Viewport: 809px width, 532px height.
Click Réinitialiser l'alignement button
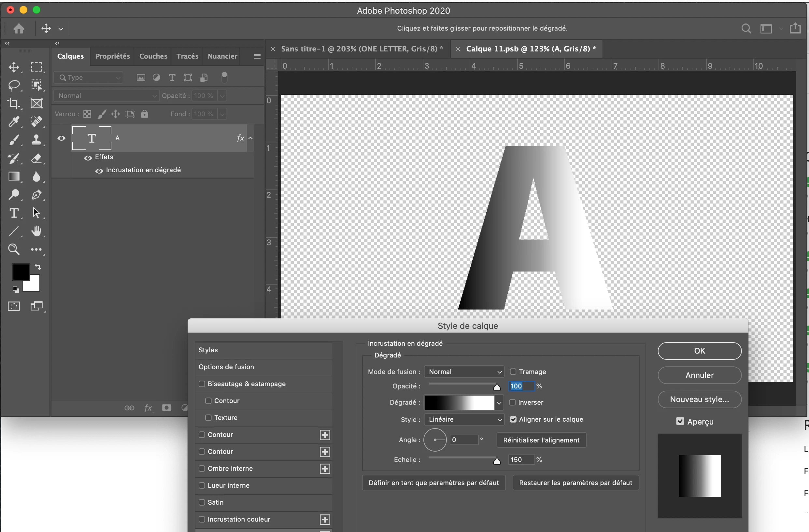(541, 440)
